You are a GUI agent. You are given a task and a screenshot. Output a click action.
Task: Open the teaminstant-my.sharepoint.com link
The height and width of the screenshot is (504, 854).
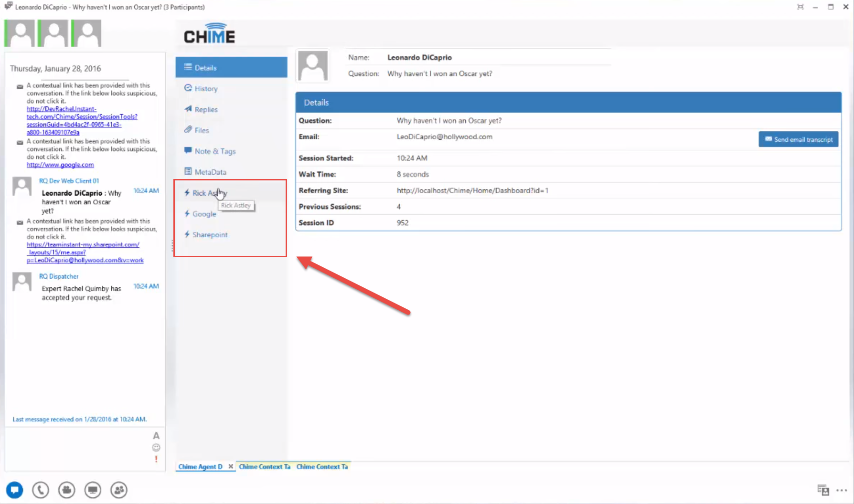point(85,252)
